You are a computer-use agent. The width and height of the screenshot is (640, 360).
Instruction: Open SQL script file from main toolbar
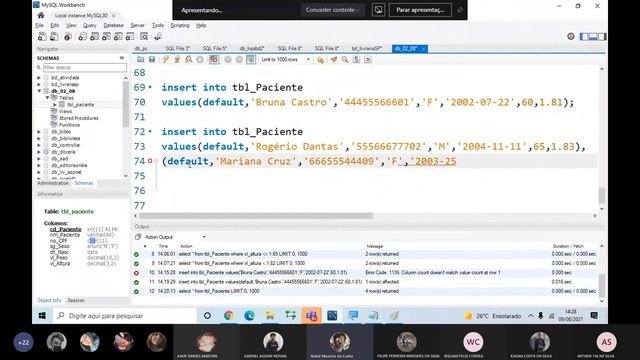click(54, 37)
